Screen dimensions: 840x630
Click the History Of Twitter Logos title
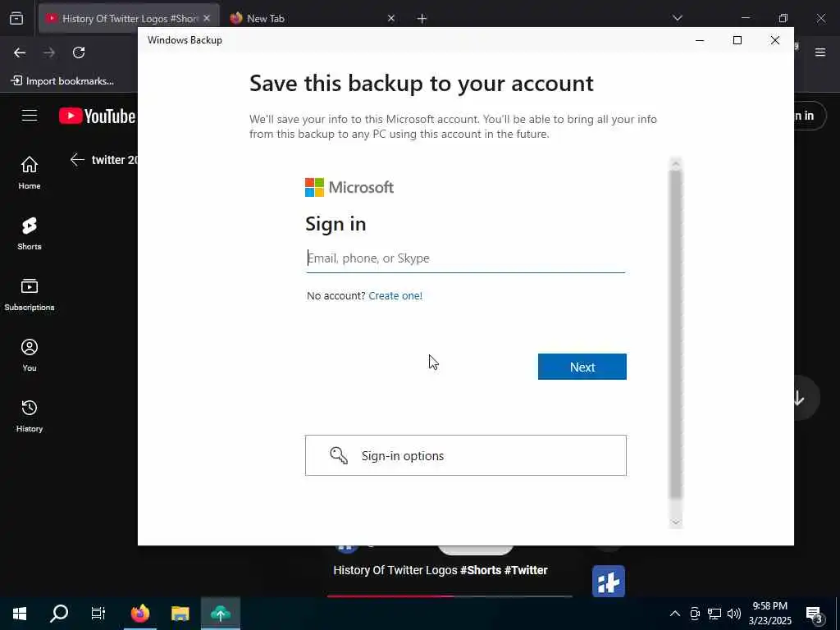[441, 570]
